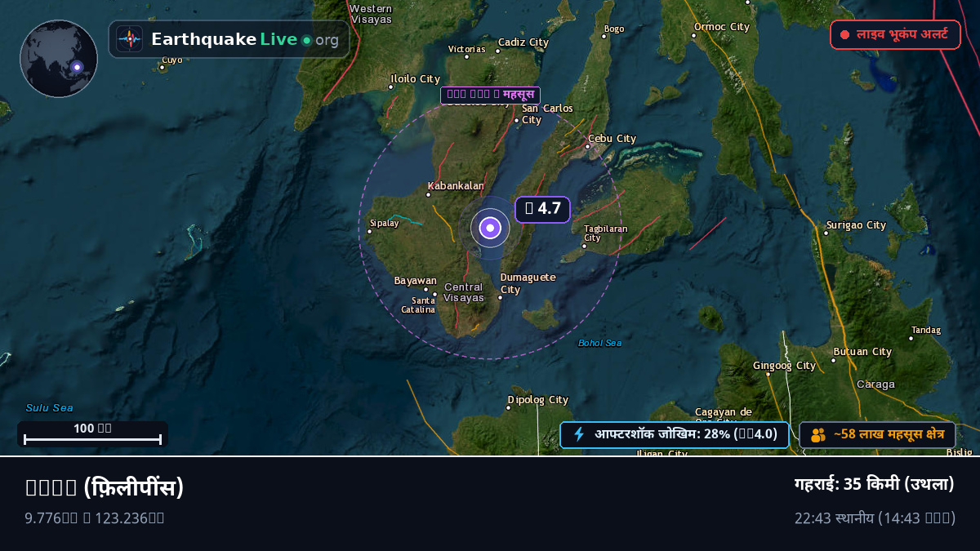Click the Sipalay map label
The width and height of the screenshot is (980, 551).
pos(385,223)
